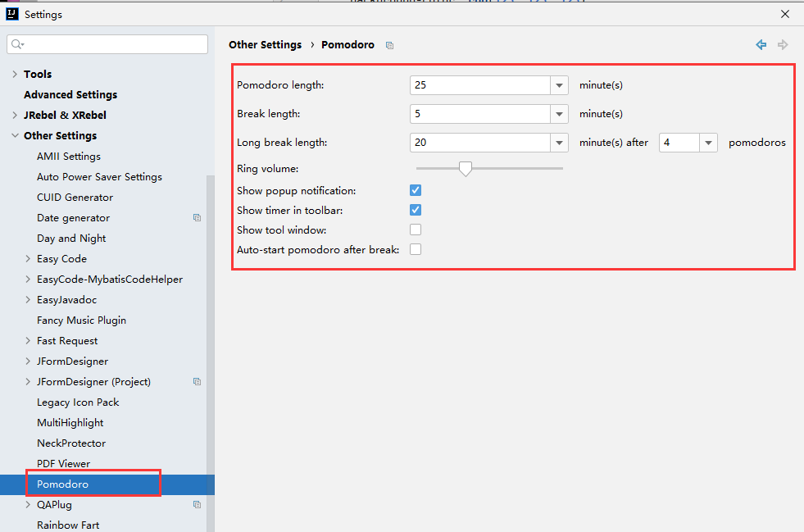This screenshot has width=804, height=532.
Task: Click the project icon next to QAPlug
Action: (197, 504)
